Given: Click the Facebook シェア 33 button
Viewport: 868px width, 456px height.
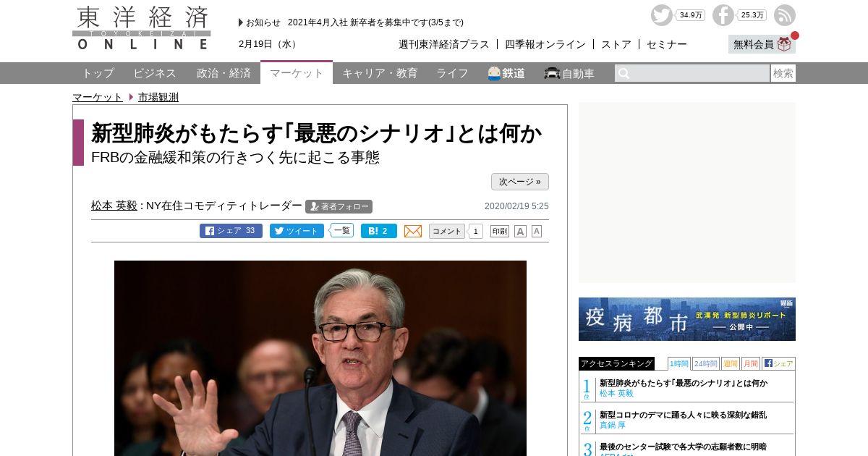Looking at the screenshot, I should tap(231, 231).
